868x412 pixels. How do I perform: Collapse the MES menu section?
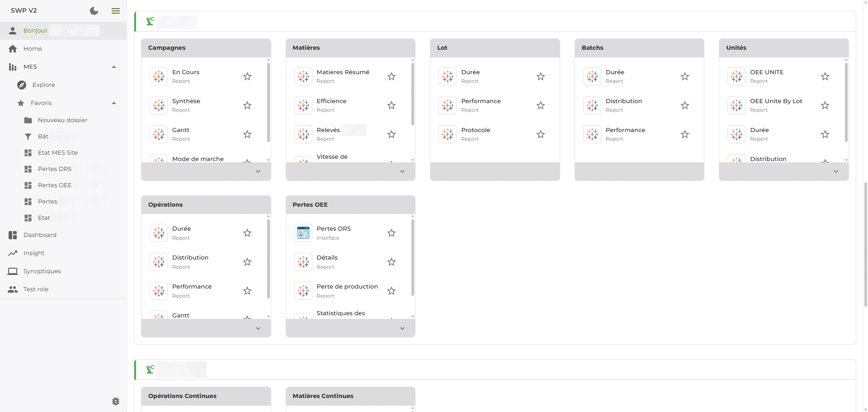point(114,67)
